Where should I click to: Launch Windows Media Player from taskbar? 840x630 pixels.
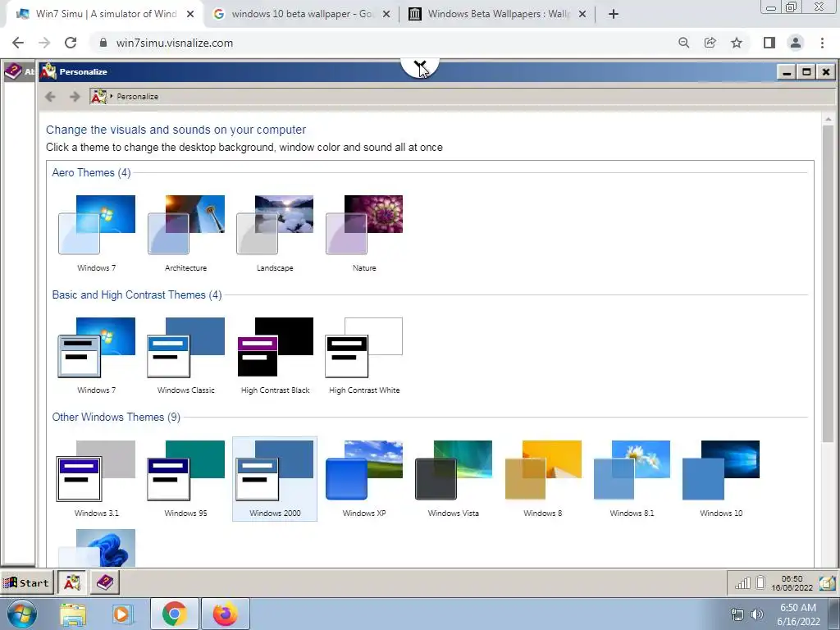tap(121, 615)
